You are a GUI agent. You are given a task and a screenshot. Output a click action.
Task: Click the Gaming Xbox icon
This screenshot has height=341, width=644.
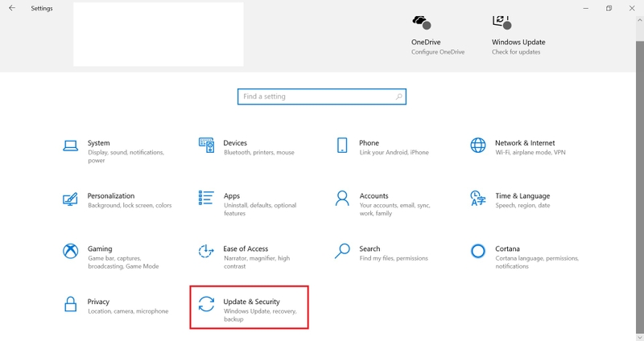70,251
